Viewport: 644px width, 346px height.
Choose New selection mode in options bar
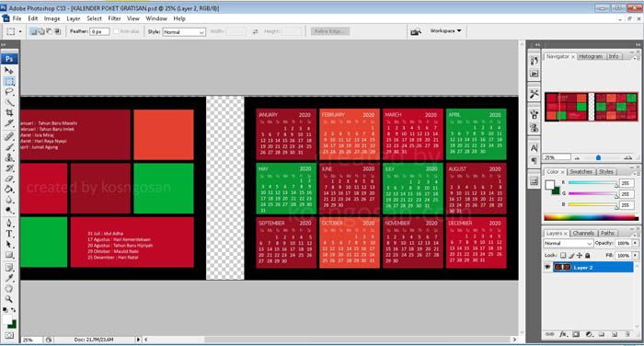click(34, 31)
